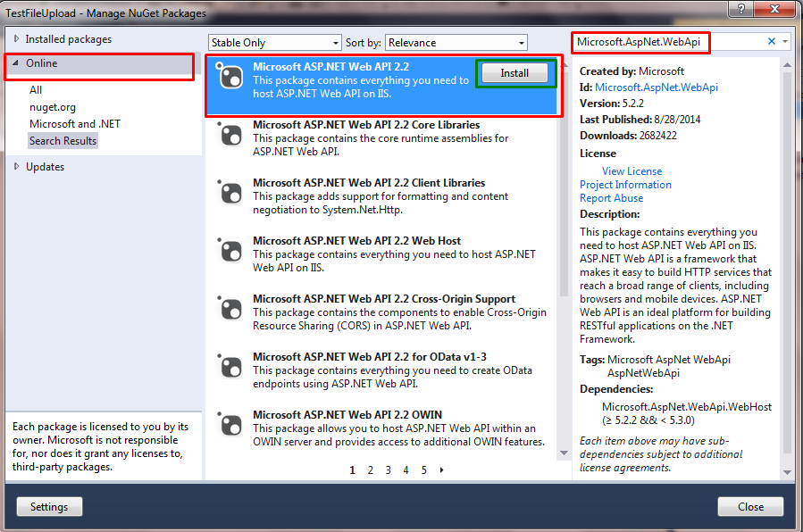Image resolution: width=803 pixels, height=532 pixels.
Task: Open the Project Information link
Action: 625,185
